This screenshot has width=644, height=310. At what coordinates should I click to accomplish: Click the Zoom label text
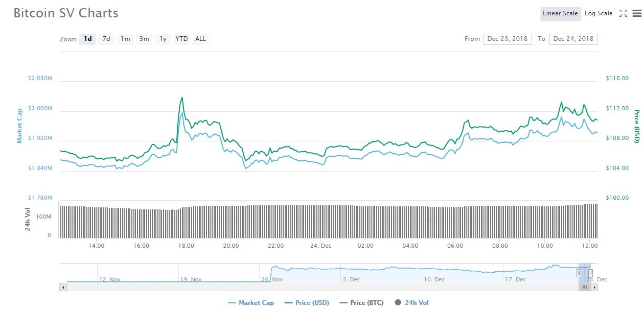click(68, 39)
